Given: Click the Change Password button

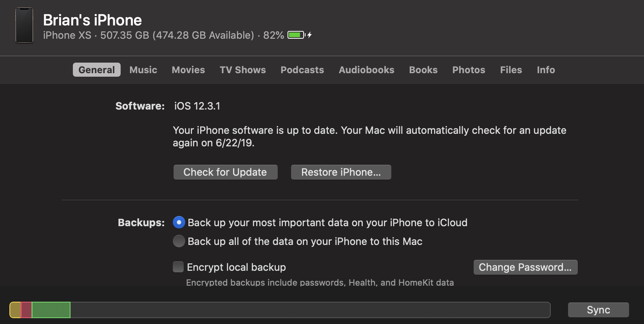Looking at the screenshot, I should (525, 267).
